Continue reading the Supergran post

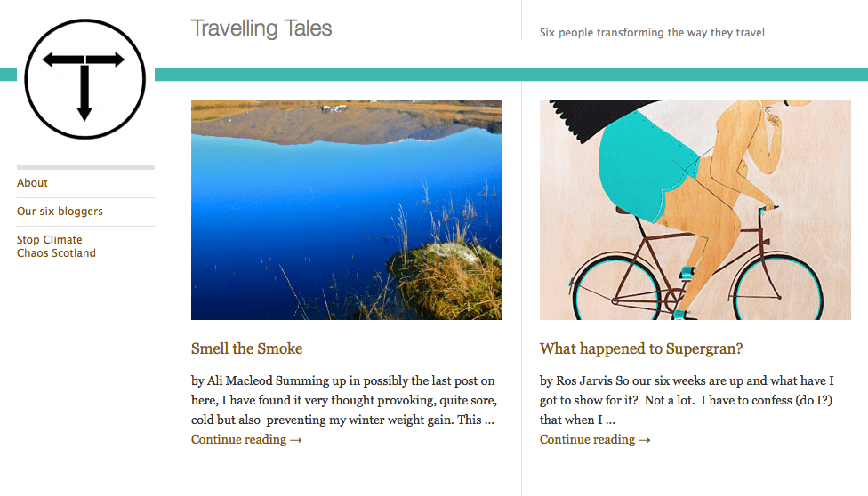pos(595,439)
